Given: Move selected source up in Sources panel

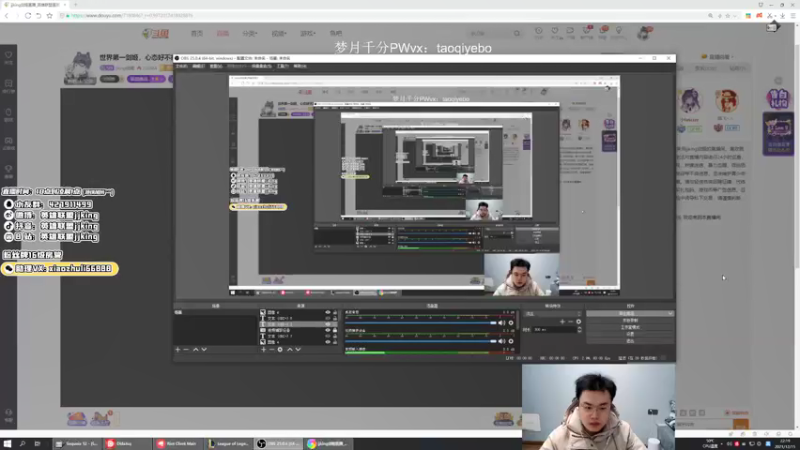Looking at the screenshot, I should [290, 349].
